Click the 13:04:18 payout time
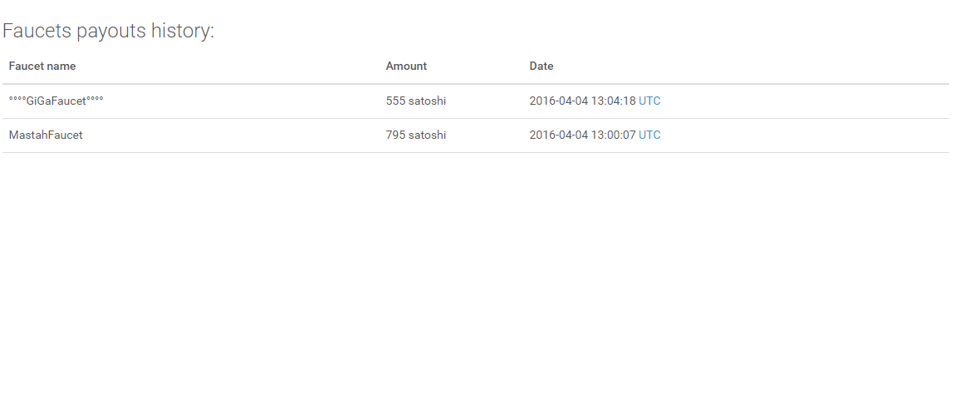Image resolution: width=980 pixels, height=399 pixels. click(613, 101)
